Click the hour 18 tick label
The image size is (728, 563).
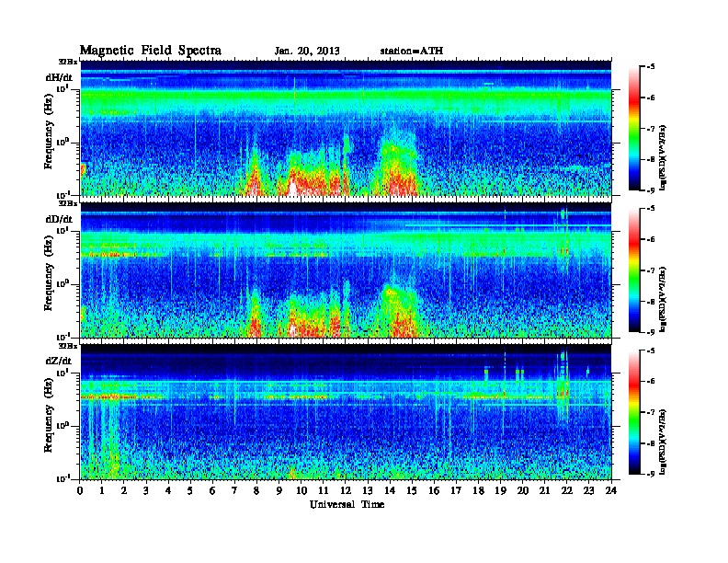(478, 491)
